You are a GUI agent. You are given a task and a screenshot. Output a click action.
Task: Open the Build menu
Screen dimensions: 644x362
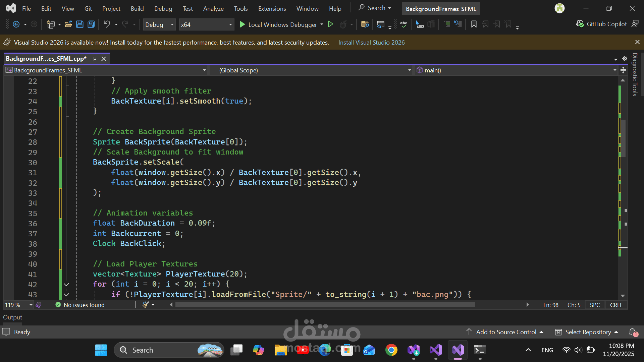click(x=137, y=8)
